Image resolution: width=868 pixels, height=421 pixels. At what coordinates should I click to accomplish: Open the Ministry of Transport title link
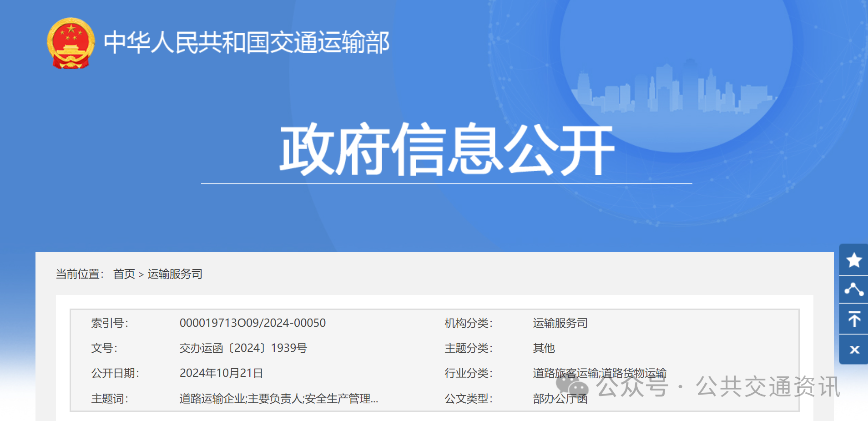tap(246, 43)
